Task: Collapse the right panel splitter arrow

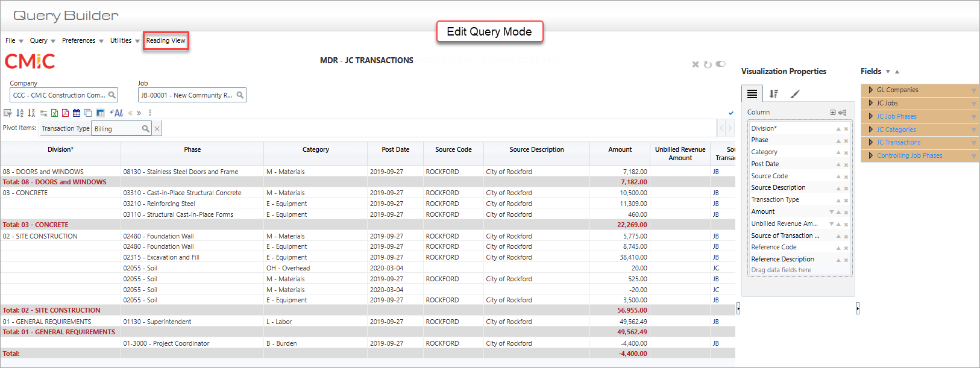Action: coord(858,309)
